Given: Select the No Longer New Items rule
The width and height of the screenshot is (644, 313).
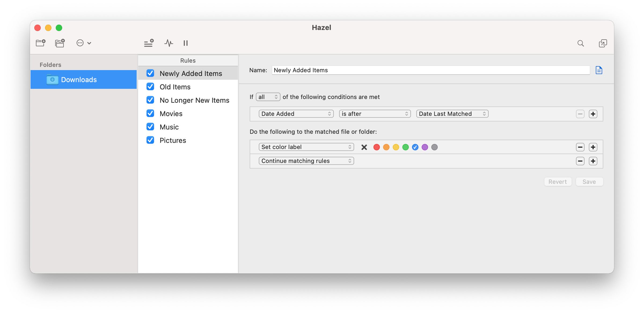Looking at the screenshot, I should pyautogui.click(x=188, y=100).
